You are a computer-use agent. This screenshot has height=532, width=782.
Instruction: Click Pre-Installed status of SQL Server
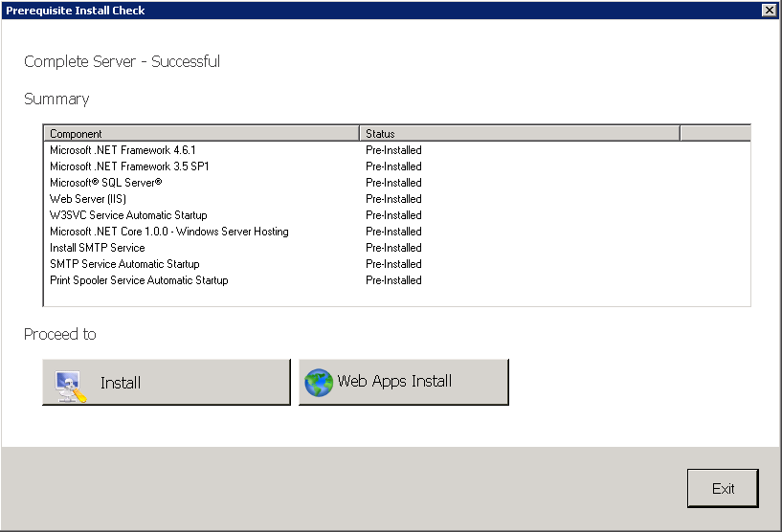[393, 183]
